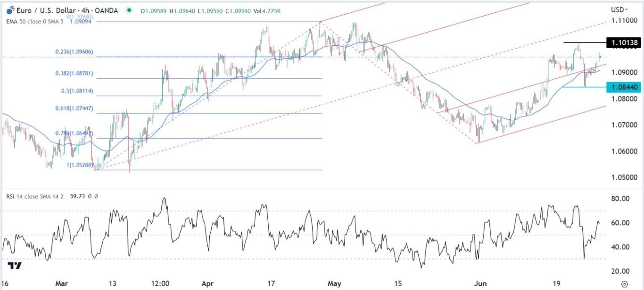Click the 1.09000 price axis label

(623, 73)
